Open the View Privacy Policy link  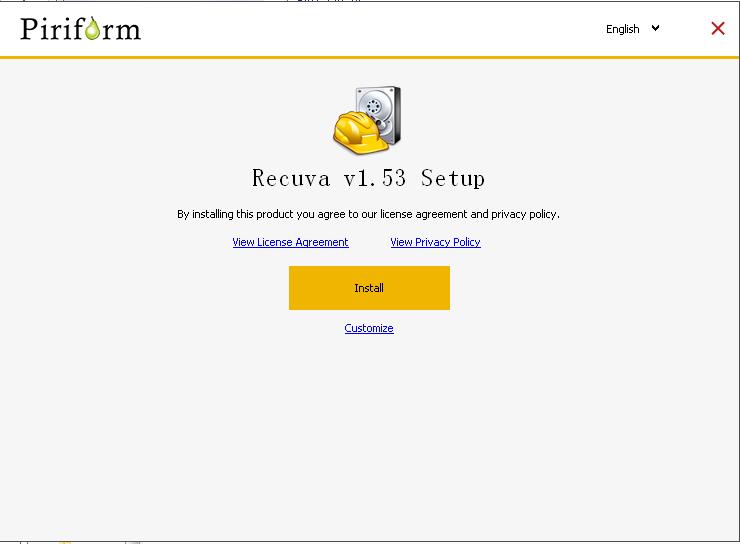tap(435, 242)
